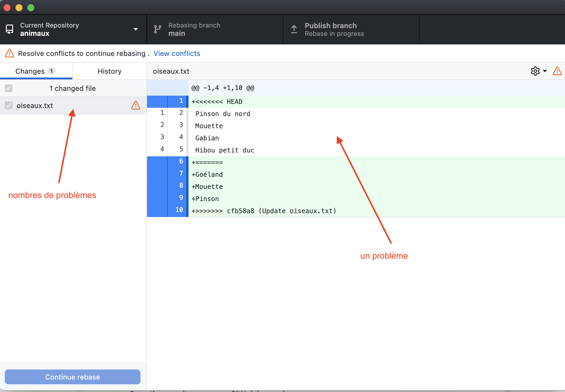Switch to the History tab
This screenshot has width=565, height=392.
[109, 71]
